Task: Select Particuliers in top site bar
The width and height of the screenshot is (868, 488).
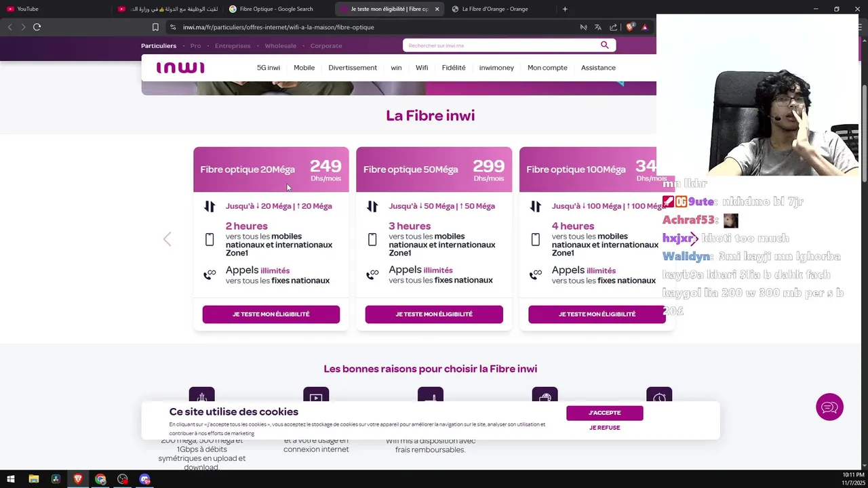Action: click(x=159, y=46)
